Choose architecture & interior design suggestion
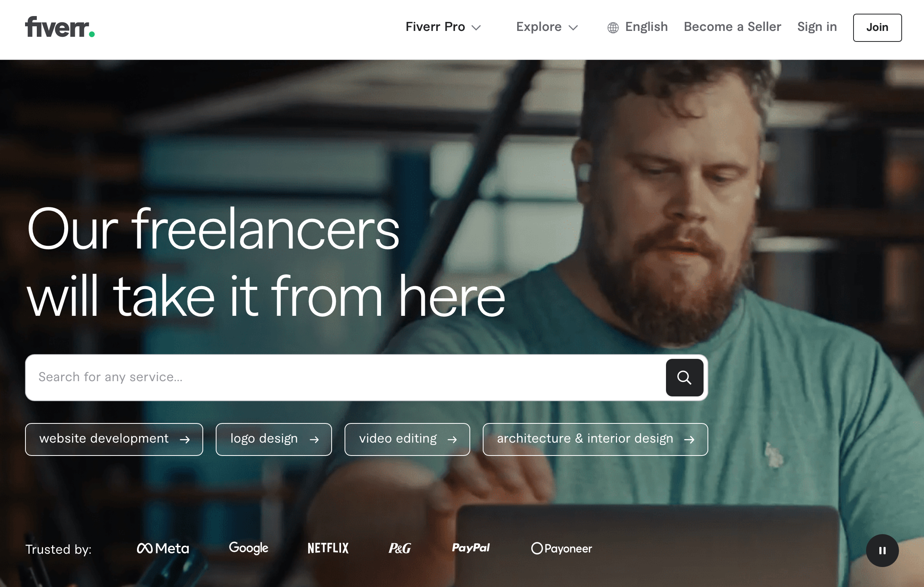924x587 pixels. pyautogui.click(x=595, y=439)
